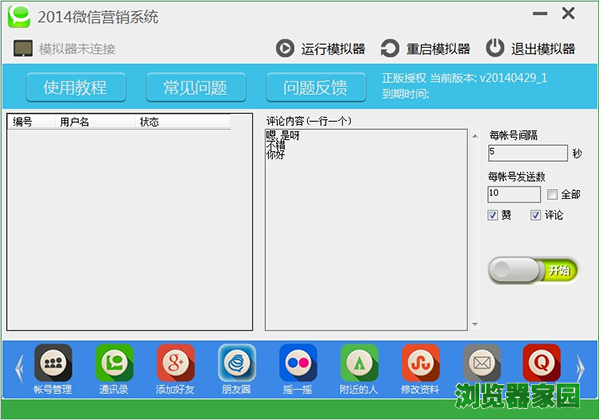Select the 摇一摇 shake icon

(x=298, y=363)
